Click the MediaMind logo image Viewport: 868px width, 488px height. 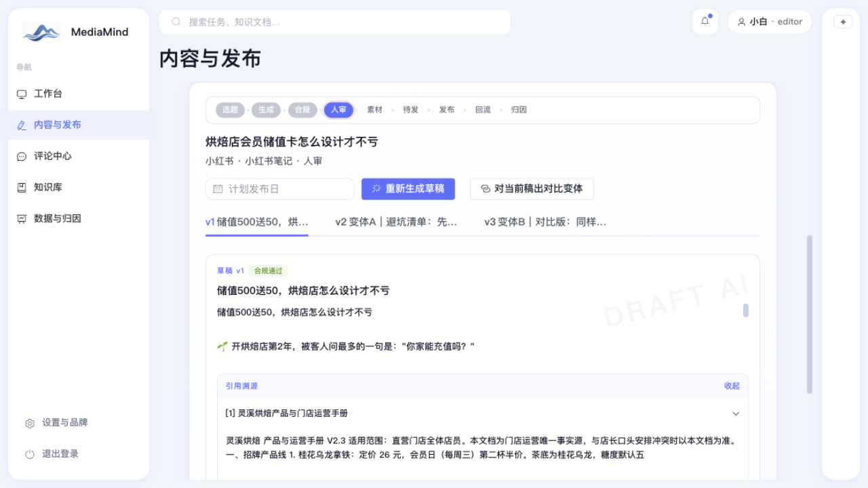41,32
